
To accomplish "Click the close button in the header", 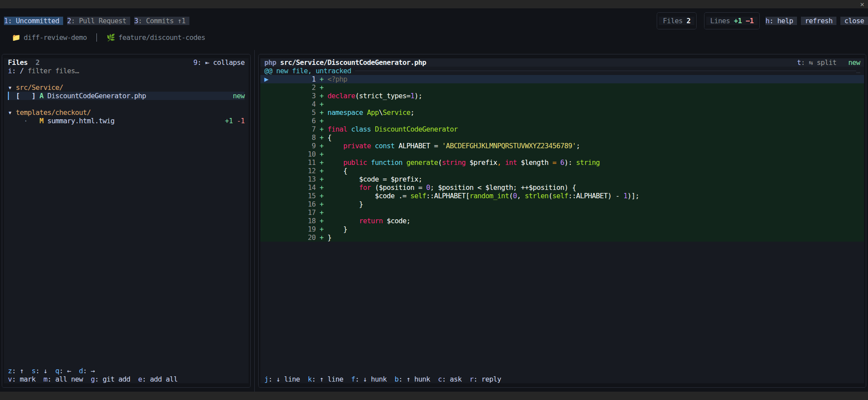I will (x=854, y=21).
